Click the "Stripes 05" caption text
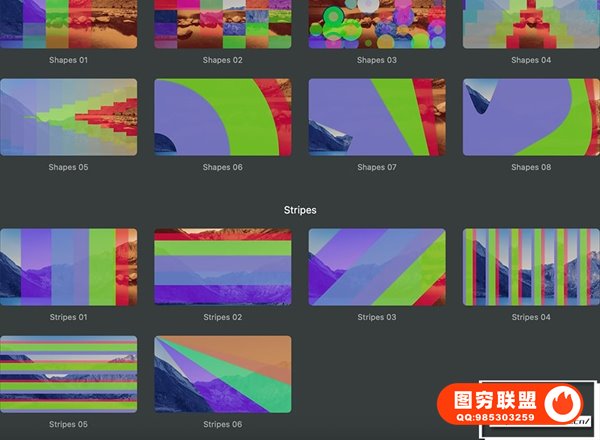The width and height of the screenshot is (600, 440). click(69, 425)
